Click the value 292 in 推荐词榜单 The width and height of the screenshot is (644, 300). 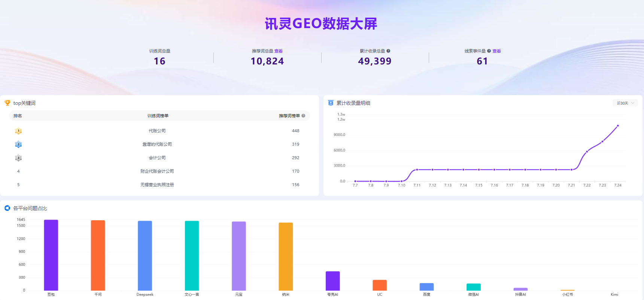[x=296, y=158]
